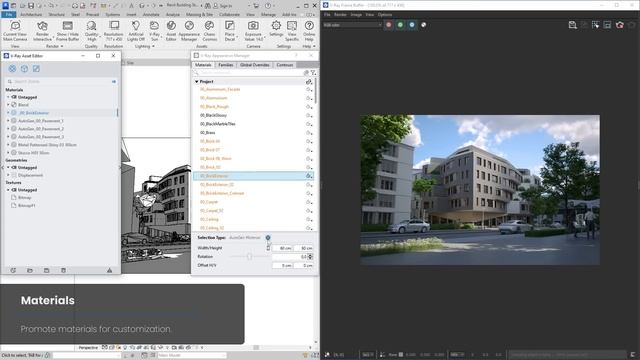Select 00_BlackGlossy in the material list
The image size is (640, 360).
(x=213, y=115)
